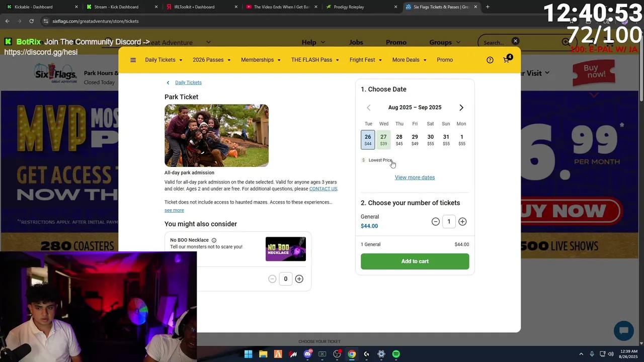Image resolution: width=644 pixels, height=362 pixels.
Task: Open volume control in system tray
Action: pyautogui.click(x=611, y=354)
